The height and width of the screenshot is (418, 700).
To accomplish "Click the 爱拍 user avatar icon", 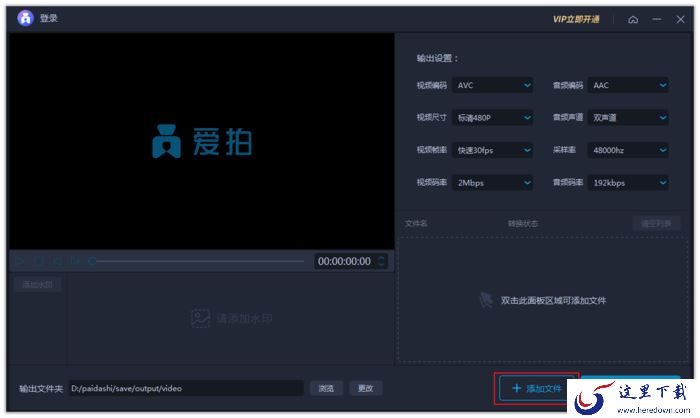I will click(x=25, y=18).
